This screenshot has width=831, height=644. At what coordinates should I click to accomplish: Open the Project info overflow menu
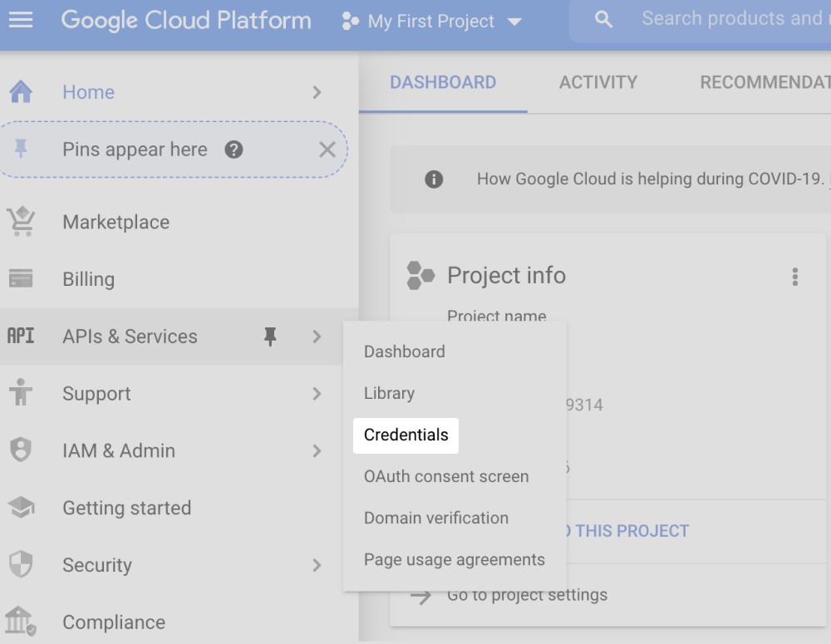click(794, 275)
